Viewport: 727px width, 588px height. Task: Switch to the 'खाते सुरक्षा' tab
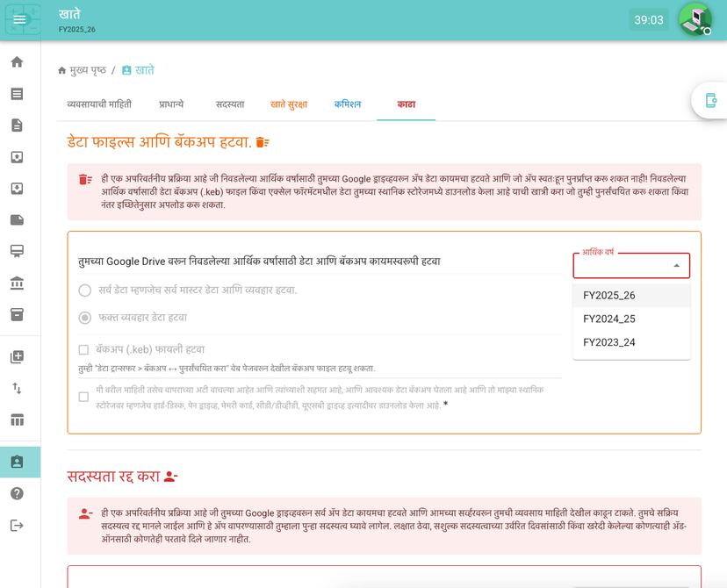point(289,104)
